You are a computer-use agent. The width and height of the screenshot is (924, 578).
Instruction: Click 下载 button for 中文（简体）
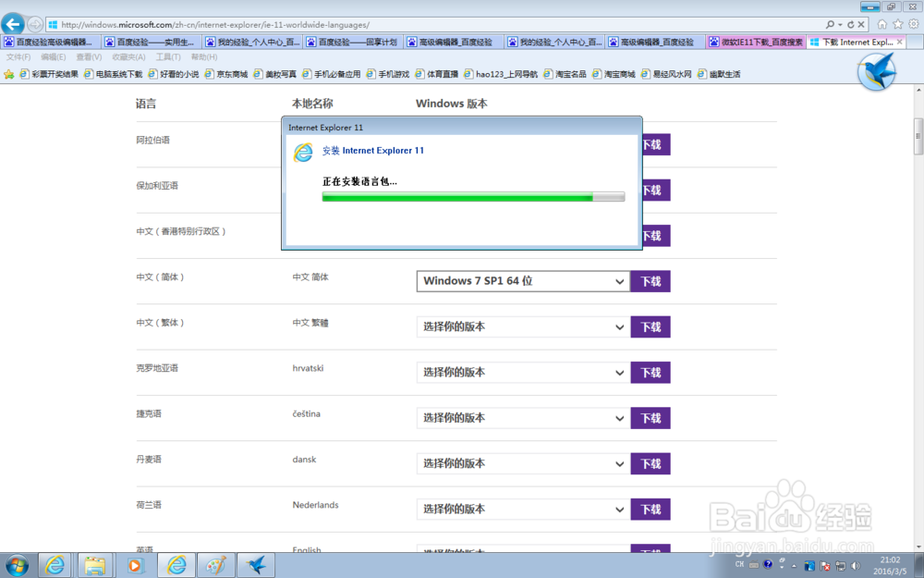click(x=650, y=281)
